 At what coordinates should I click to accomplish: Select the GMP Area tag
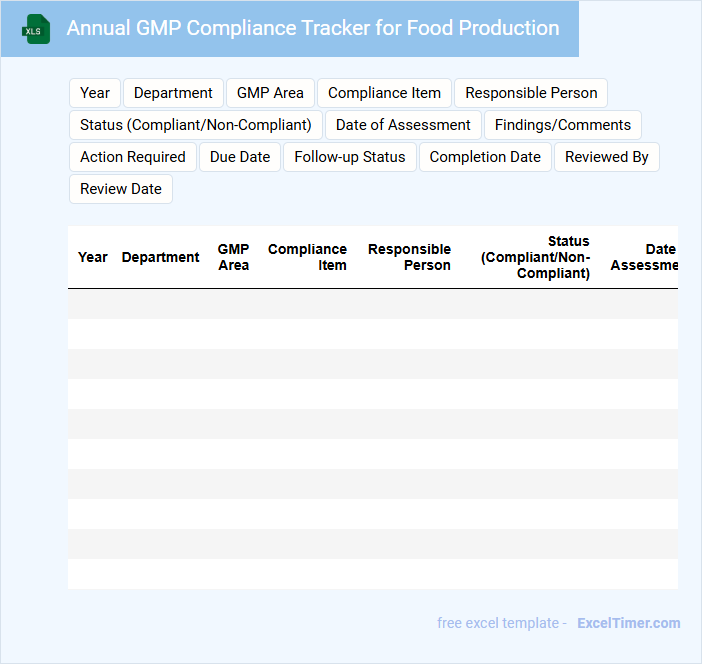click(x=270, y=93)
